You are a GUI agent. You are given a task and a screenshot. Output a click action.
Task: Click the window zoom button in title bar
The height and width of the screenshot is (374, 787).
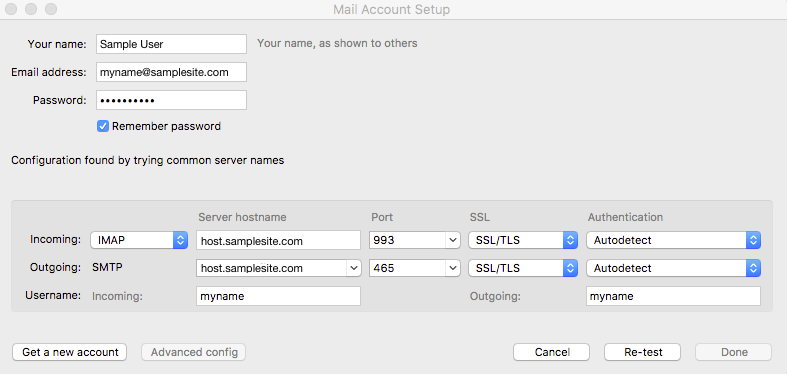pyautogui.click(x=51, y=9)
